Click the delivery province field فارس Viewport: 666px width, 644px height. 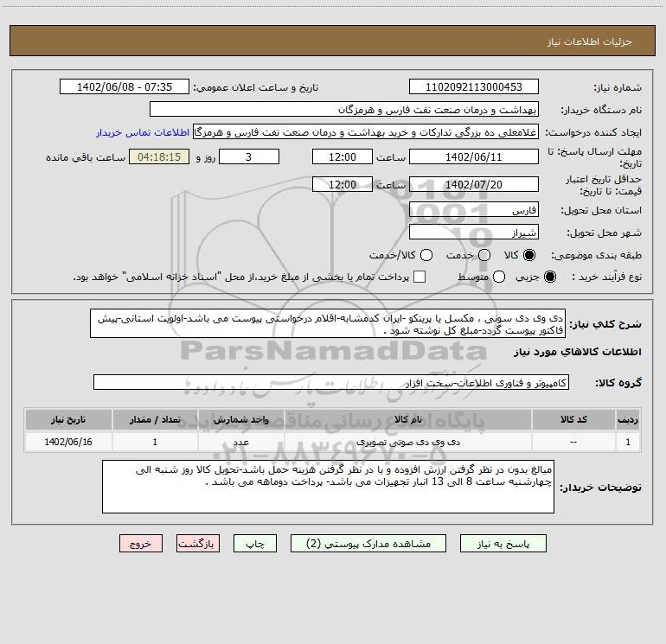(474, 210)
